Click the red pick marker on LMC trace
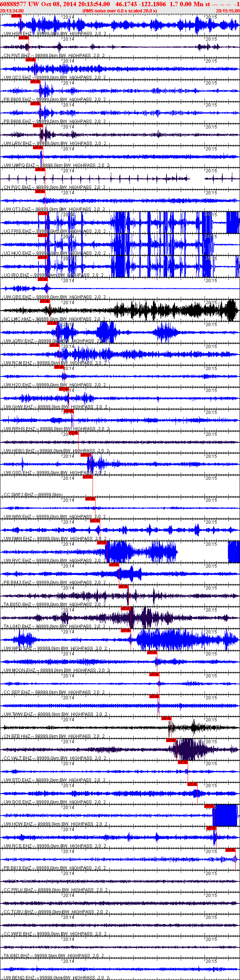The width and height of the screenshot is (240, 980). tap(45, 301)
